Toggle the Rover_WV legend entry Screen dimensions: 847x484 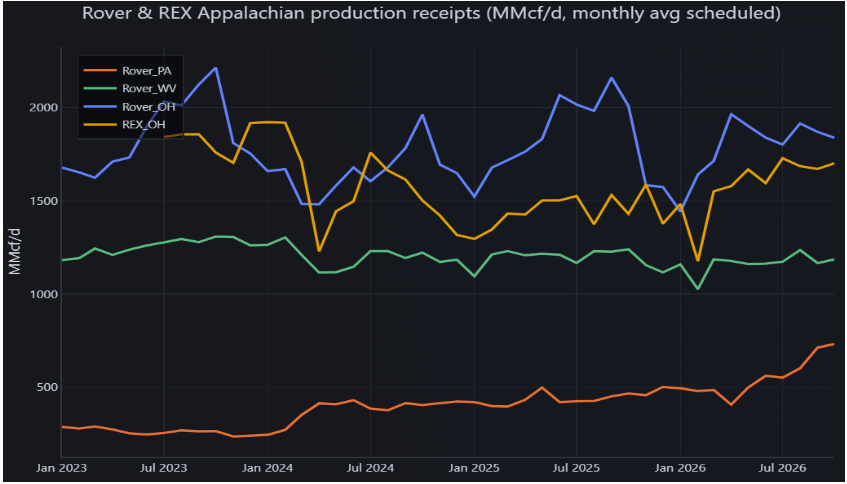point(129,89)
